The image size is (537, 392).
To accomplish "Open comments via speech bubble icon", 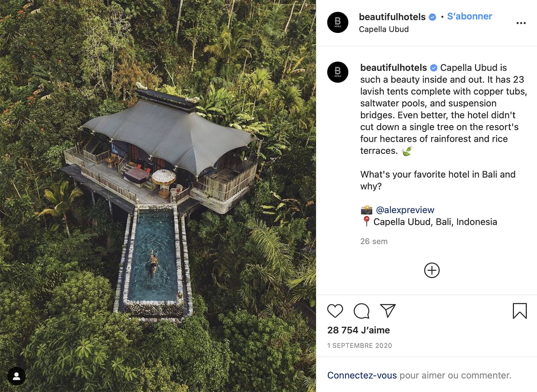I will (362, 311).
